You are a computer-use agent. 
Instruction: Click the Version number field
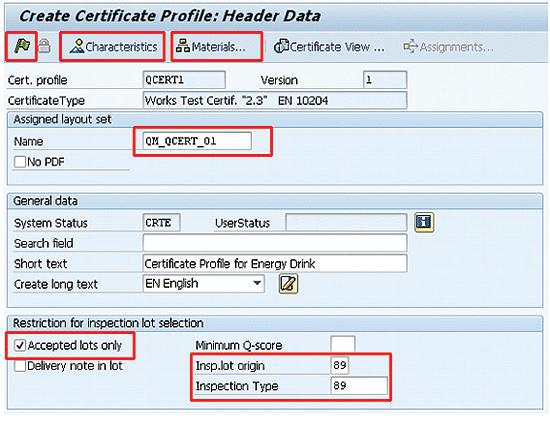coord(385,80)
